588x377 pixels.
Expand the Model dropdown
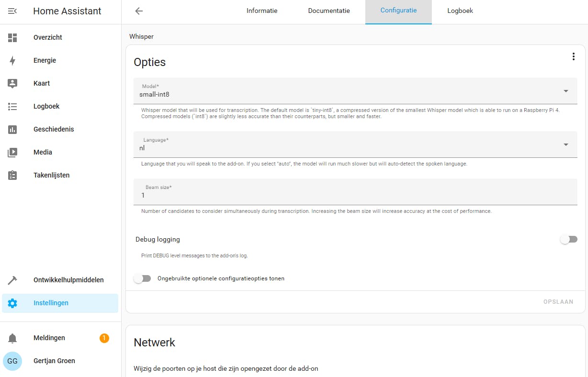tap(565, 91)
